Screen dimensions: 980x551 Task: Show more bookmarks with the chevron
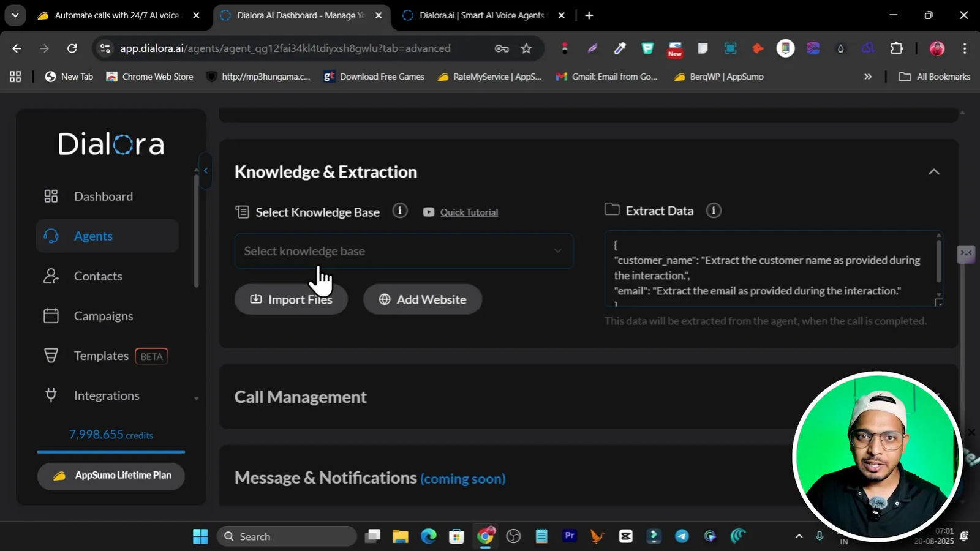pyautogui.click(x=868, y=77)
